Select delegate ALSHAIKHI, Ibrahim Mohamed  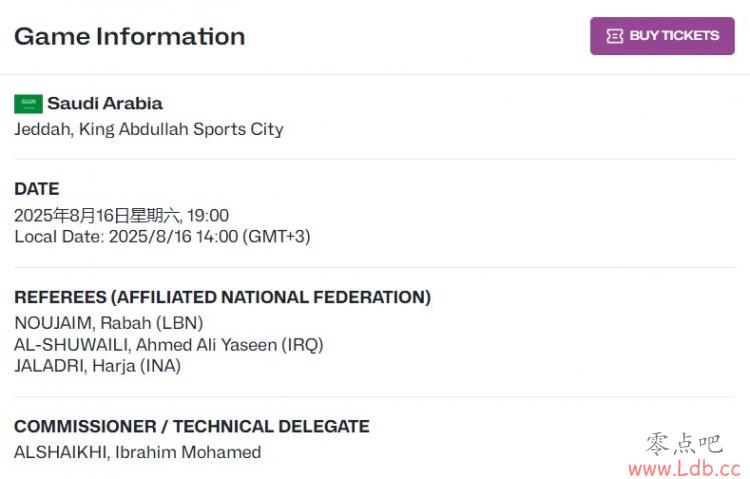(138, 452)
